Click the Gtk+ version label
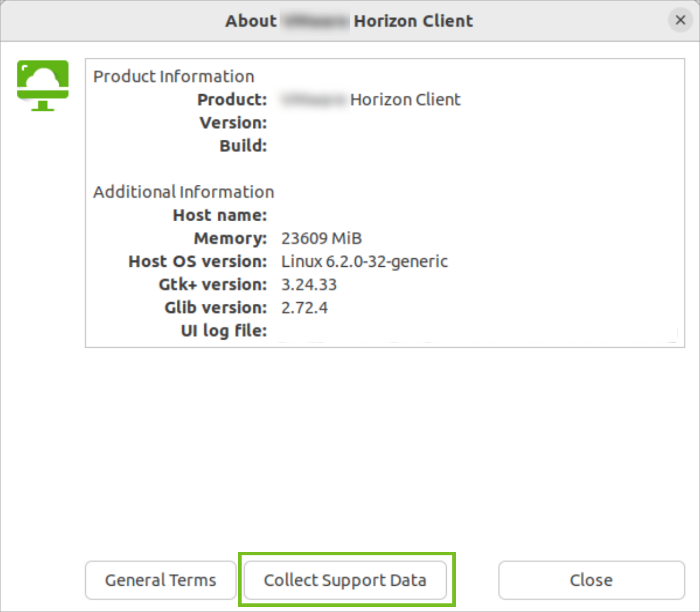The height and width of the screenshot is (612, 700). pyautogui.click(x=213, y=284)
